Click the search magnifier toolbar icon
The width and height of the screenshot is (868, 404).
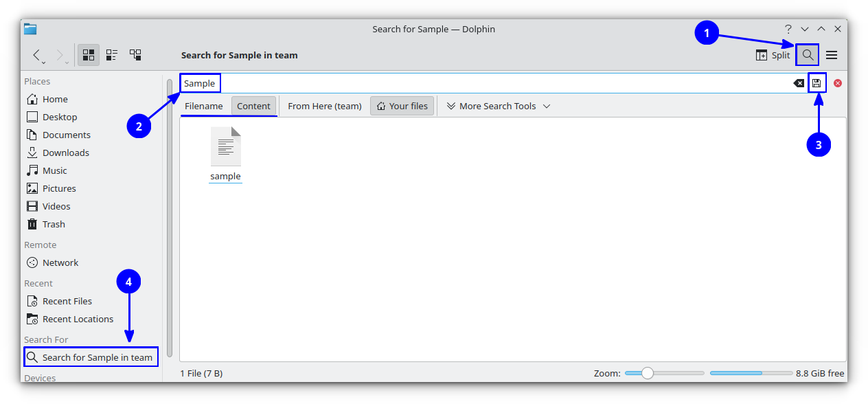808,55
